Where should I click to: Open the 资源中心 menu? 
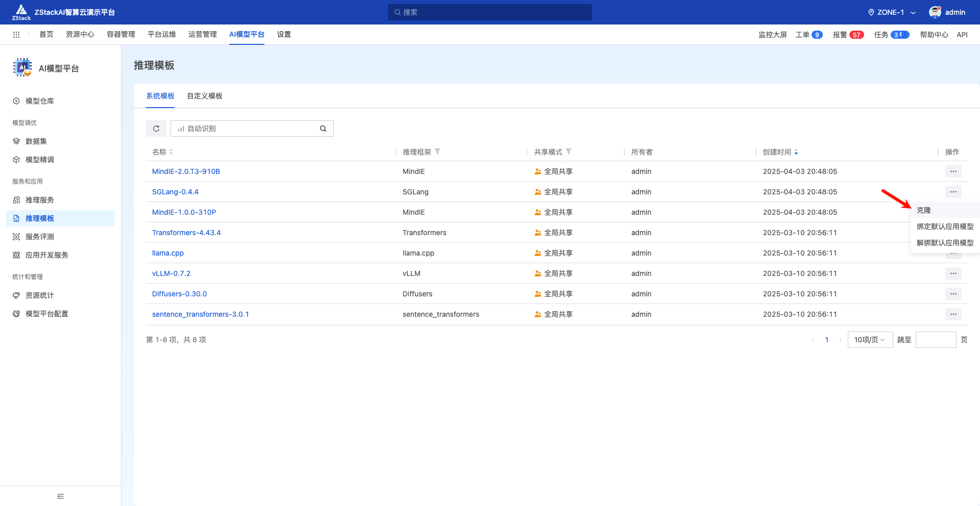point(80,34)
